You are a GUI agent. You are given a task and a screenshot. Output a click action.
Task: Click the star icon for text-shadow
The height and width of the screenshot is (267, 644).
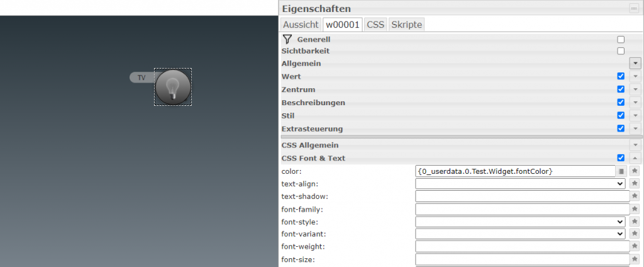(x=635, y=196)
